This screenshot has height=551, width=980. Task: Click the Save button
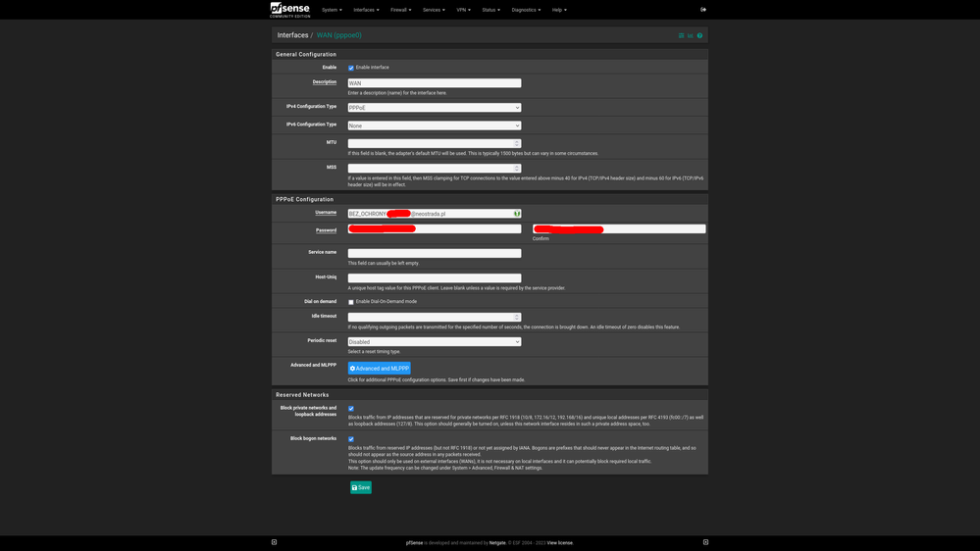(361, 487)
